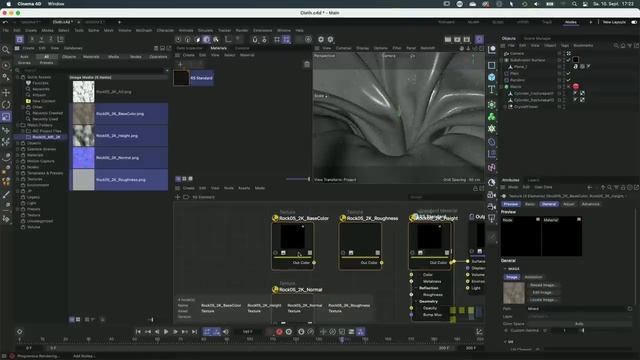The image size is (640, 360).
Task: Select the Move tool in the left toolbar
Action: 6,92
